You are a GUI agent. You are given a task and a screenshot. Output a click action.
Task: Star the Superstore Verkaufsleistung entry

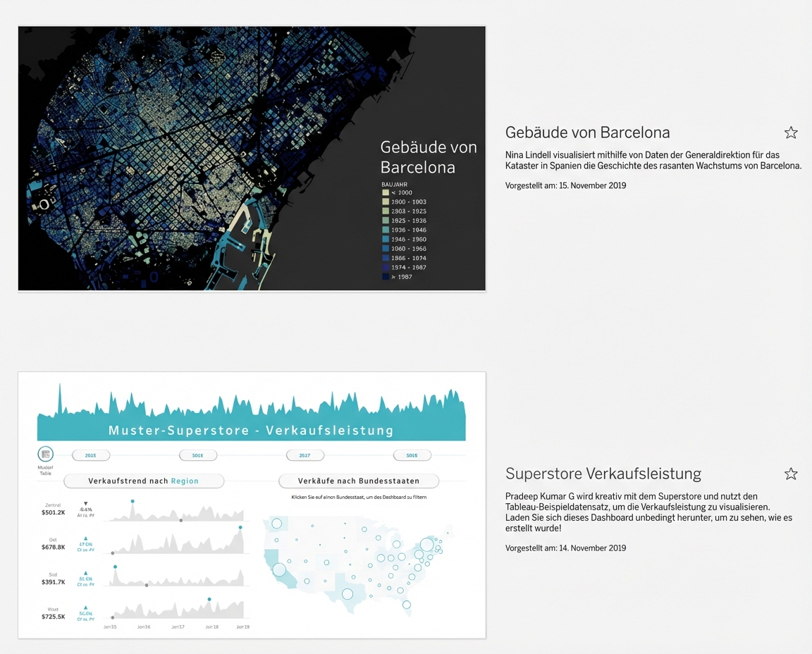tap(791, 474)
